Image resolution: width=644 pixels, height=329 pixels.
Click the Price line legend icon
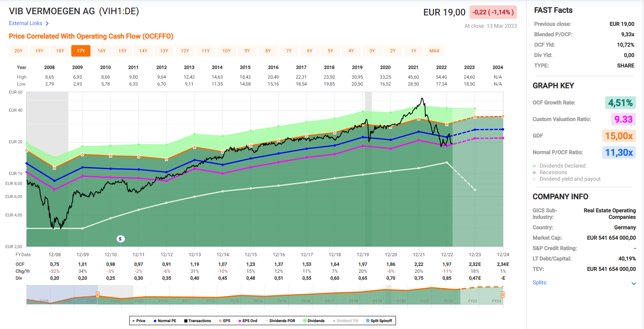pos(133,321)
